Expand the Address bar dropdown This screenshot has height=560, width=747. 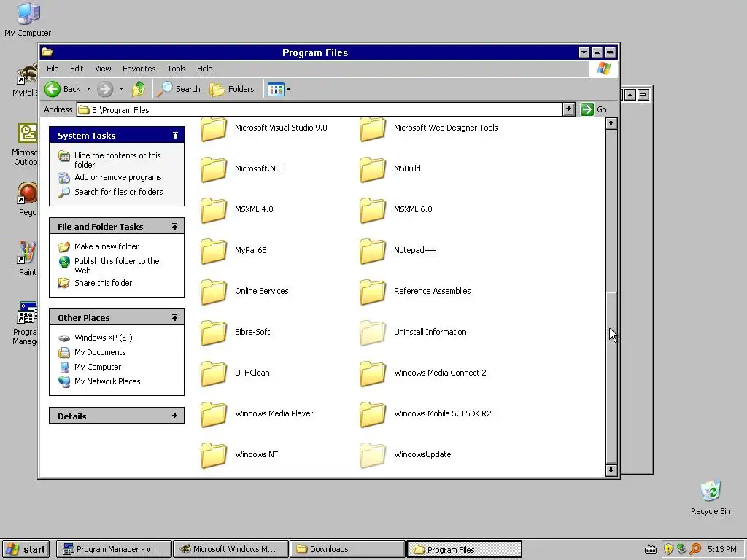tap(568, 109)
